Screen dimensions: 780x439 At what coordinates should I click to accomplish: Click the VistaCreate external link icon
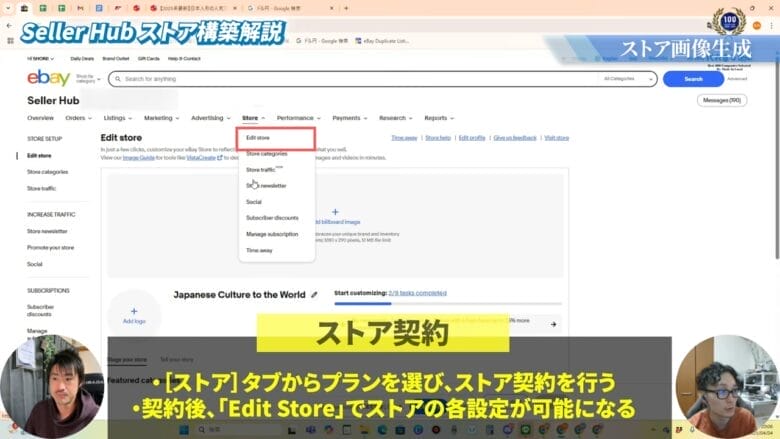pos(219,158)
